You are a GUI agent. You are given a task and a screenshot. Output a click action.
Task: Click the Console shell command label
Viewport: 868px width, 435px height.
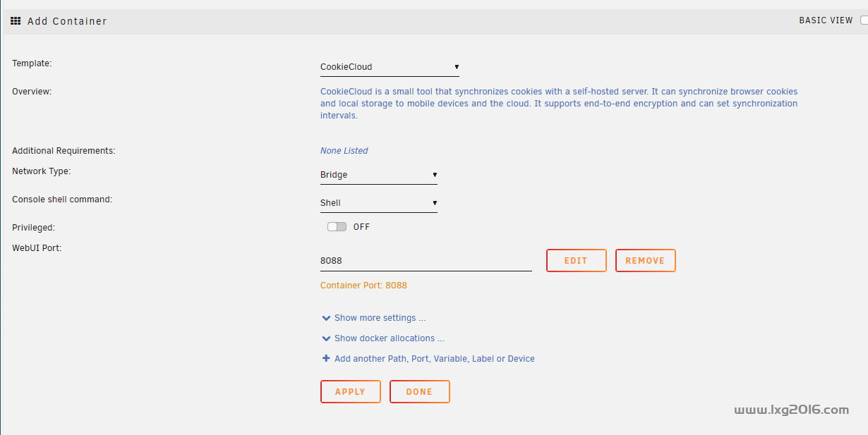(x=62, y=200)
